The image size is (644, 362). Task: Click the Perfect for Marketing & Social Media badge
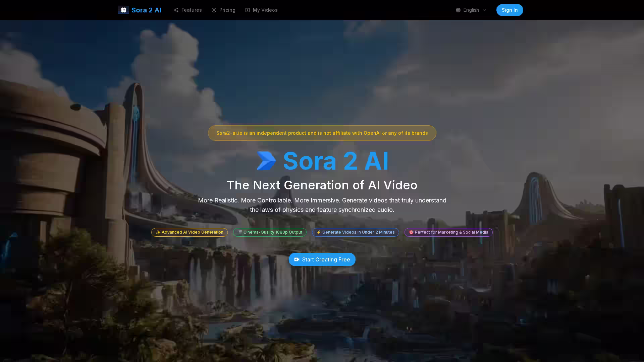tap(448, 232)
